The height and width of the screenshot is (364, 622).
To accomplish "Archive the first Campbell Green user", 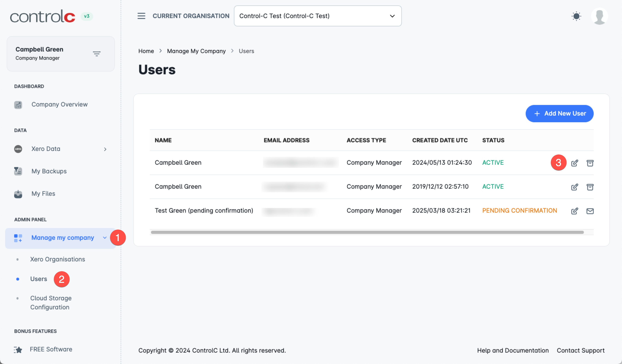I will 590,163.
